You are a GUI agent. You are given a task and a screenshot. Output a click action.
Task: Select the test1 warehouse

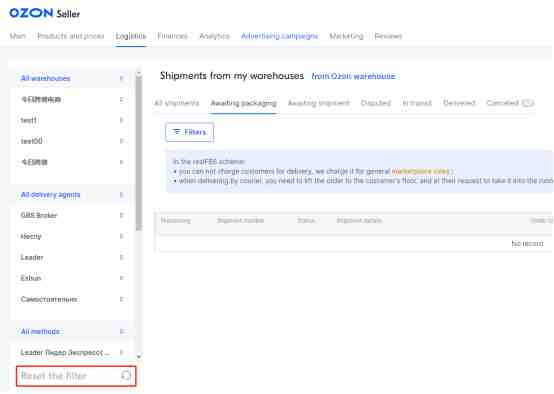click(x=72, y=120)
